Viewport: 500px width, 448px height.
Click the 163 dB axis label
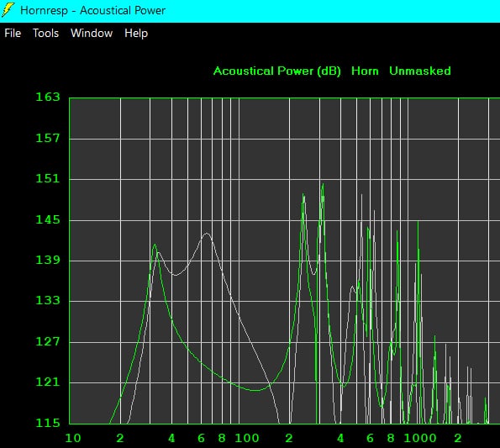[48, 97]
